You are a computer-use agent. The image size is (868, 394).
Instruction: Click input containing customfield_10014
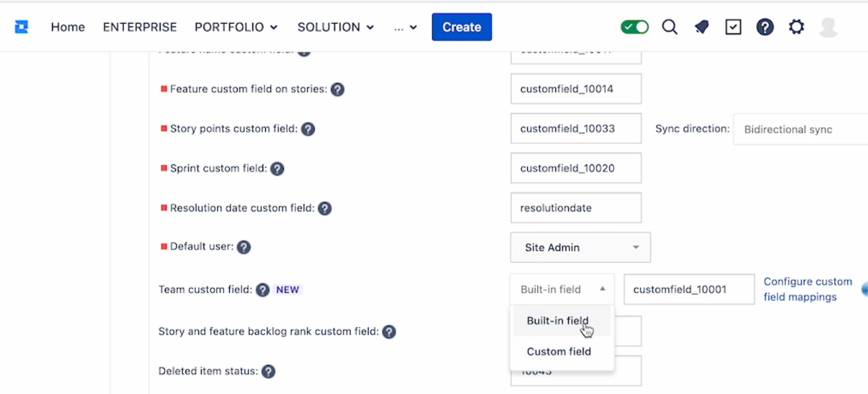(576, 89)
